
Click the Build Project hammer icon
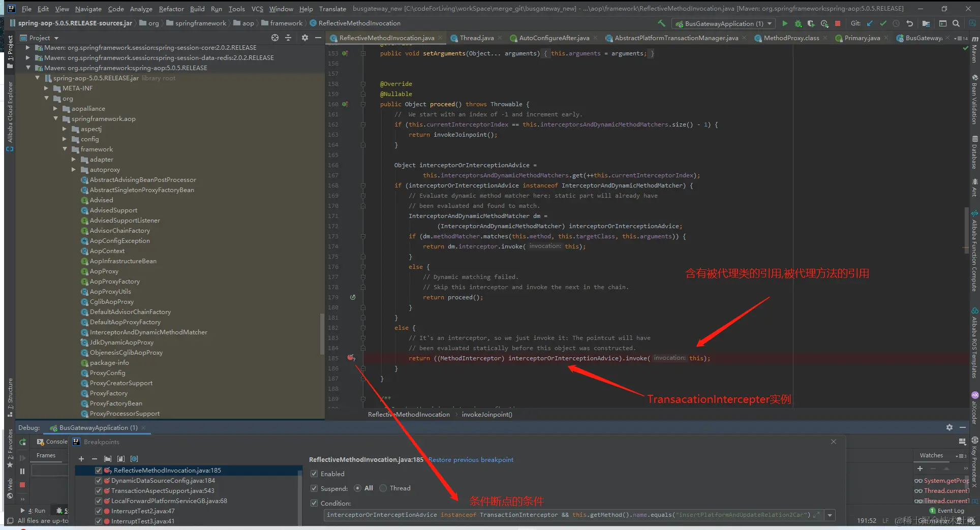click(x=661, y=23)
